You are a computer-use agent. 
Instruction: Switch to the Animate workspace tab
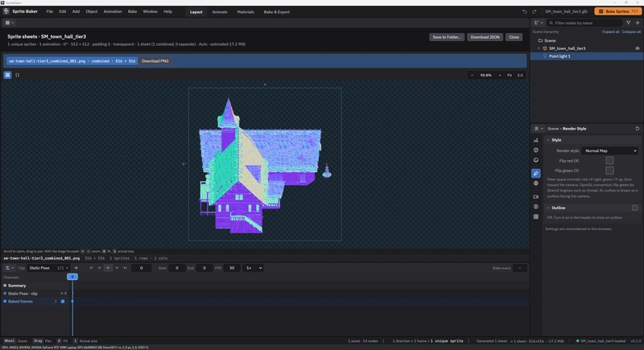(x=220, y=12)
